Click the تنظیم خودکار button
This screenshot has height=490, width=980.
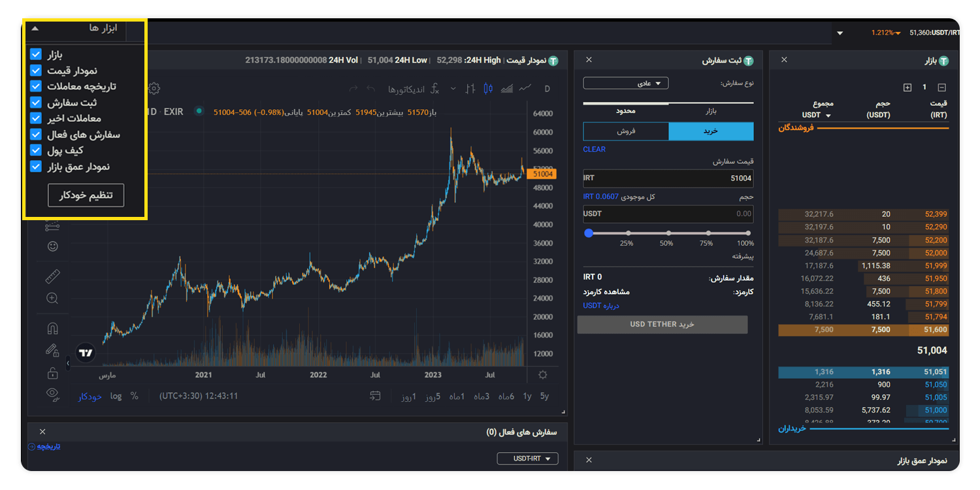pos(86,195)
